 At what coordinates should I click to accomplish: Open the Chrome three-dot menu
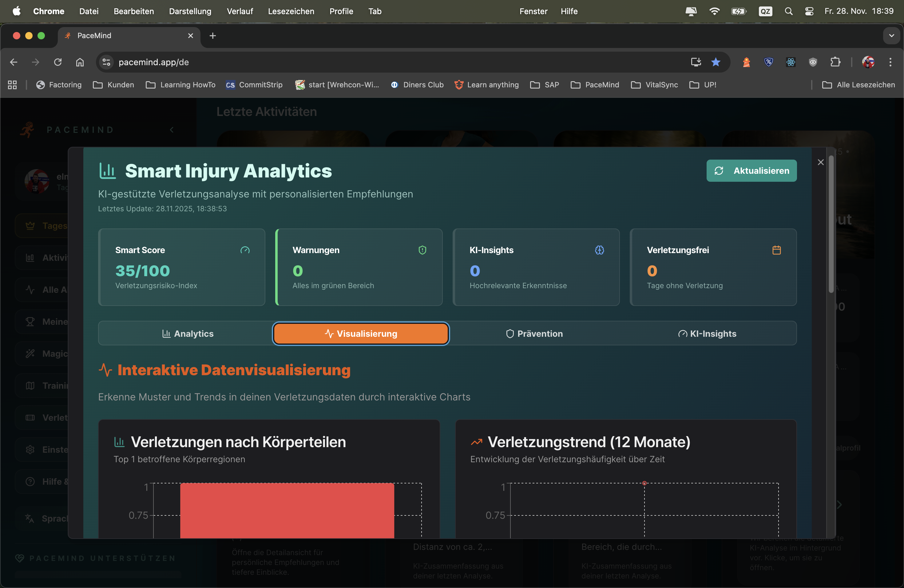click(x=891, y=62)
